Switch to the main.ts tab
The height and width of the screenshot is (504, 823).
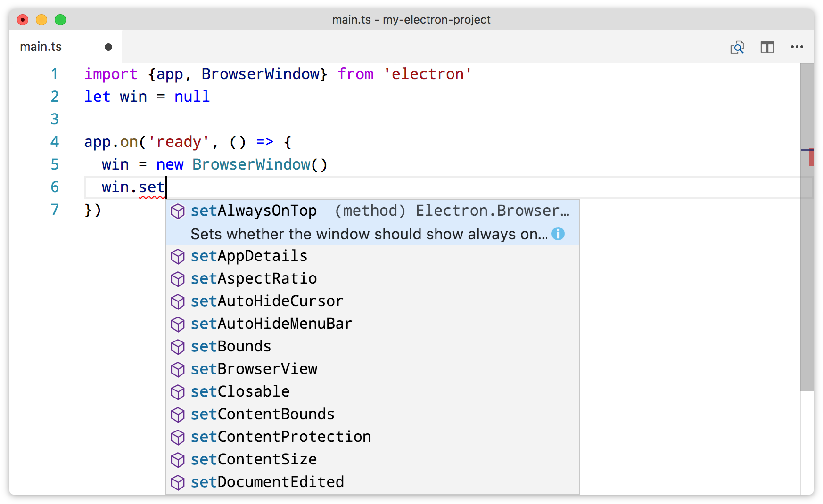coord(41,46)
